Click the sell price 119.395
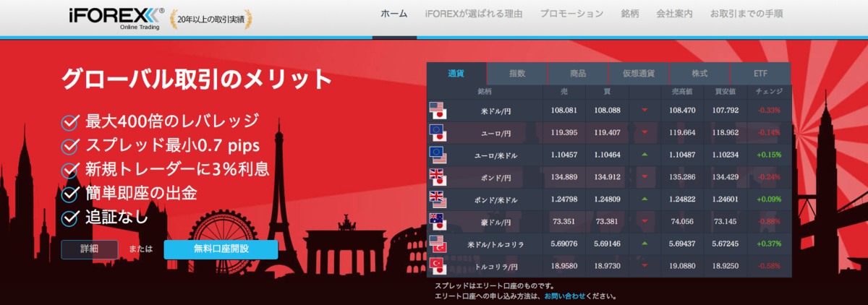This screenshot has height=305, width=868. pyautogui.click(x=564, y=133)
